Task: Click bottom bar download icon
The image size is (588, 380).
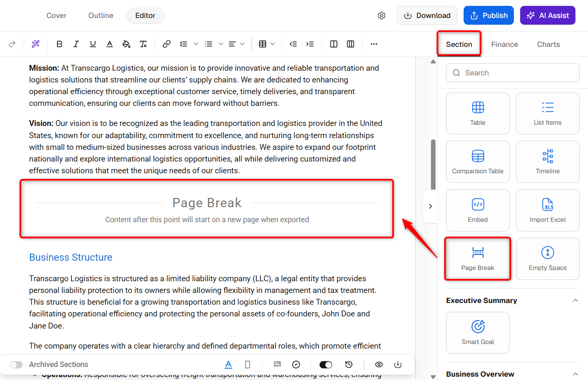Action: [x=398, y=365]
